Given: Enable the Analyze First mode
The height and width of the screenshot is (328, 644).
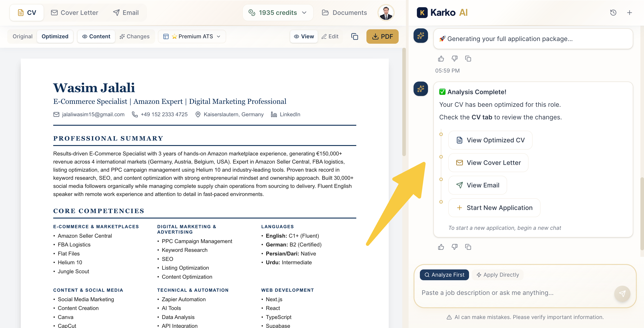Looking at the screenshot, I should [x=444, y=275].
